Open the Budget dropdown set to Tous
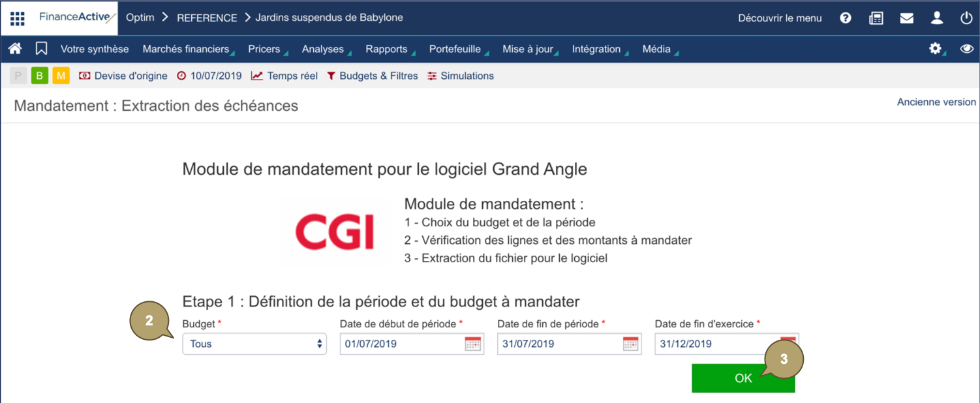This screenshot has height=403, width=980. pos(254,344)
